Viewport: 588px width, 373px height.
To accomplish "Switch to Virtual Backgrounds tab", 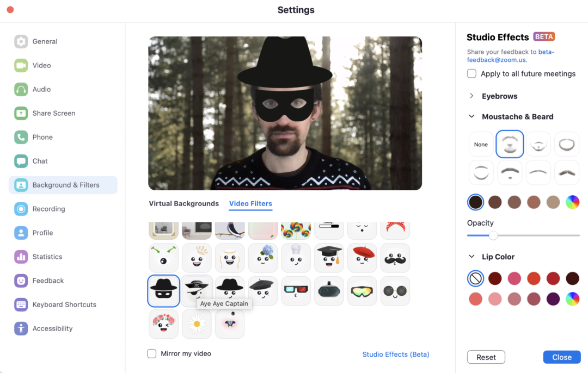I will pos(183,204).
